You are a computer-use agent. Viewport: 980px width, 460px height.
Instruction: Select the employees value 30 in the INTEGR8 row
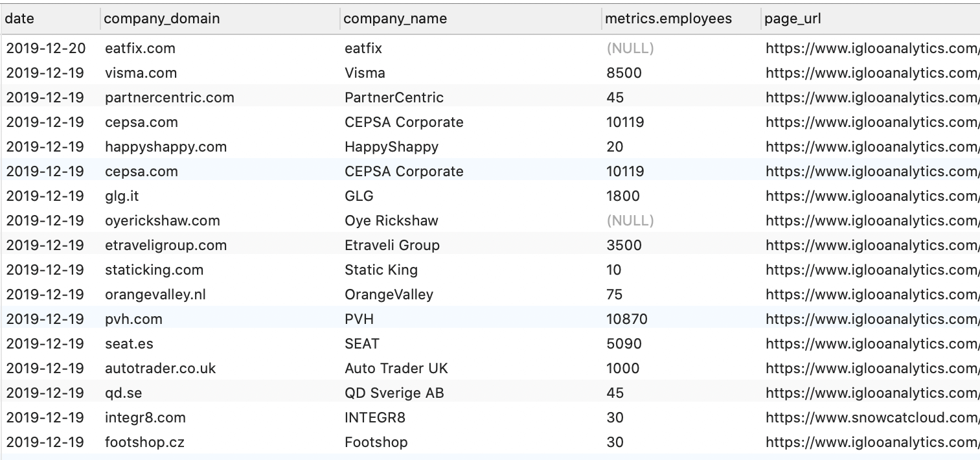[x=615, y=418]
